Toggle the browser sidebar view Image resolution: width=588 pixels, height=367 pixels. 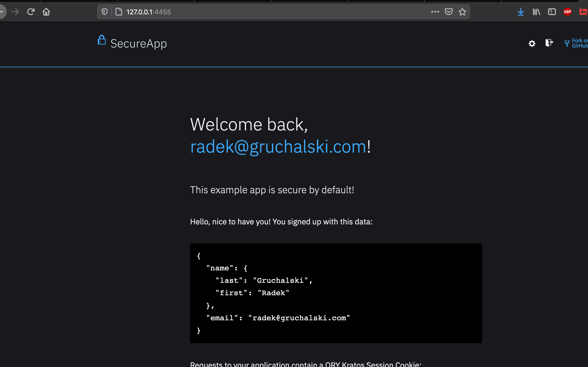pyautogui.click(x=552, y=12)
